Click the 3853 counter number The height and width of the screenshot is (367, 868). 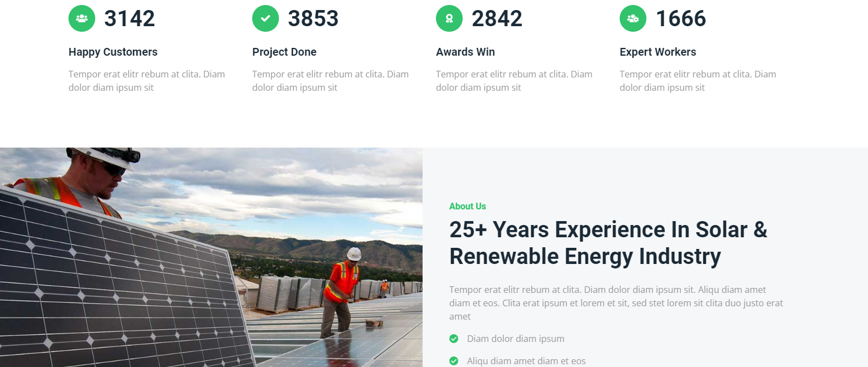click(313, 18)
